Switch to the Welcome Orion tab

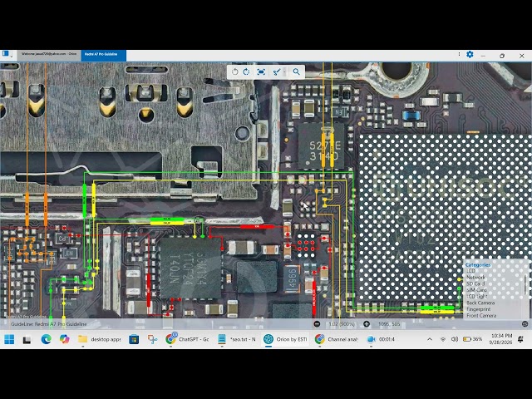(49, 54)
